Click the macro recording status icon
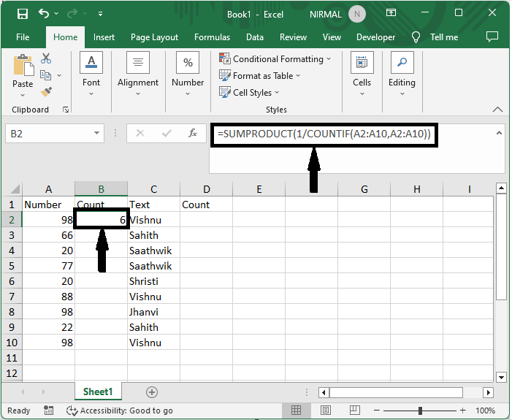Viewport: 512px width, 420px height. click(x=49, y=411)
